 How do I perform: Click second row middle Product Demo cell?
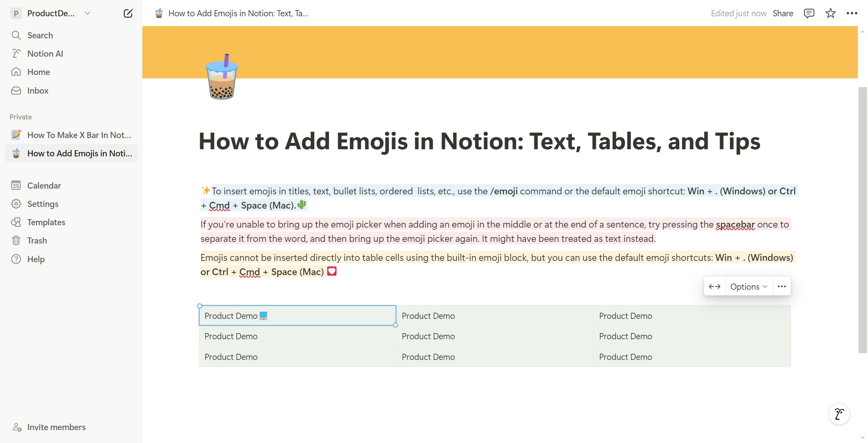[x=494, y=336]
